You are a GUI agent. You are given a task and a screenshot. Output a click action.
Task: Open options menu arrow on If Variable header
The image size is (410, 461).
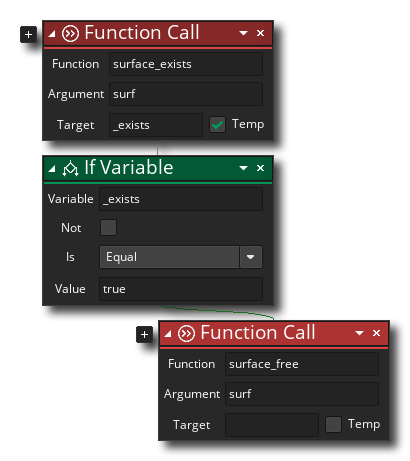coord(243,168)
